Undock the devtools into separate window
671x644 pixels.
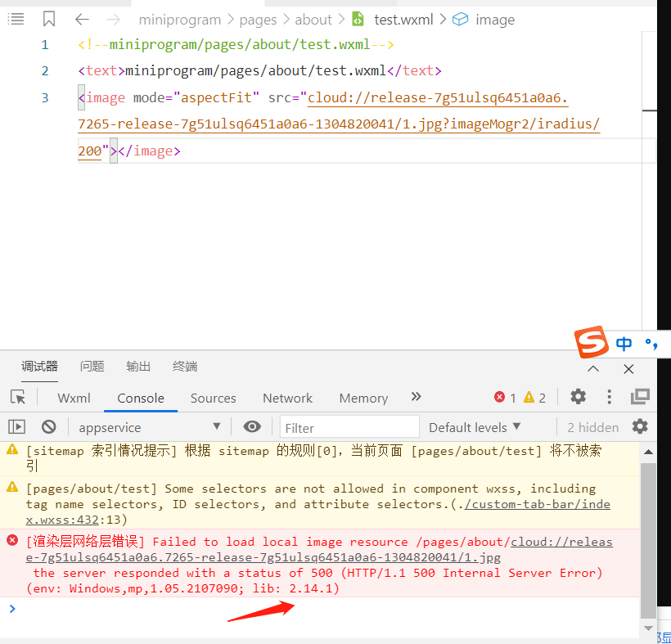(x=640, y=397)
